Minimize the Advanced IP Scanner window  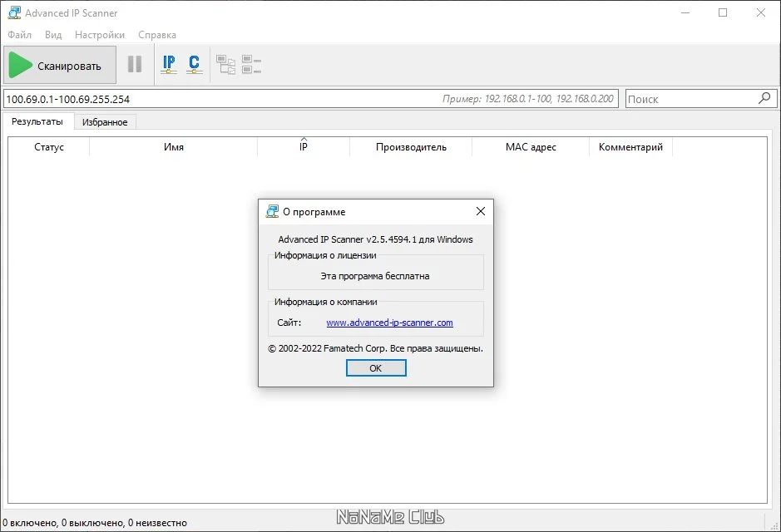(x=685, y=12)
